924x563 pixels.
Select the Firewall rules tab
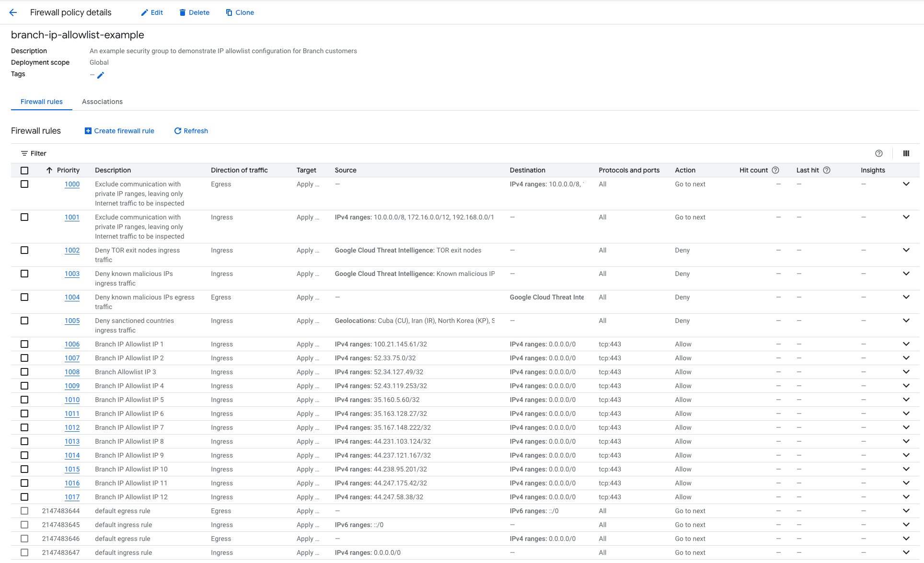(42, 102)
